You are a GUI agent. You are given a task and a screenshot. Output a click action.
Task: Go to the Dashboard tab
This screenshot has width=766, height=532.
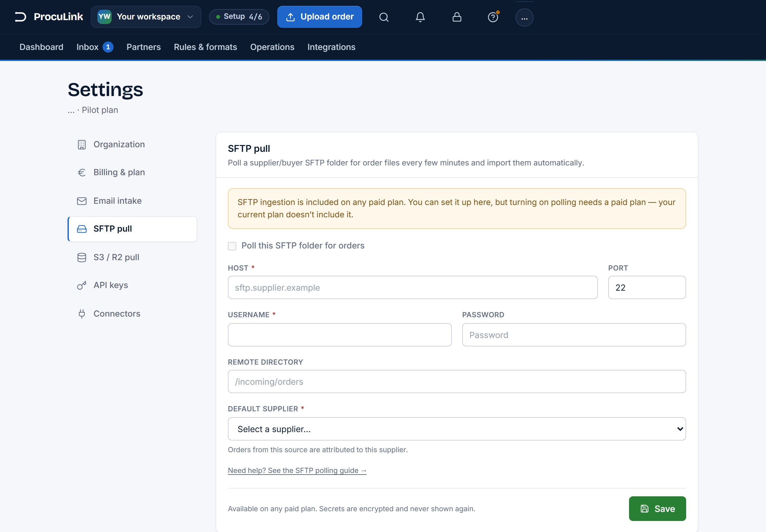pyautogui.click(x=41, y=47)
